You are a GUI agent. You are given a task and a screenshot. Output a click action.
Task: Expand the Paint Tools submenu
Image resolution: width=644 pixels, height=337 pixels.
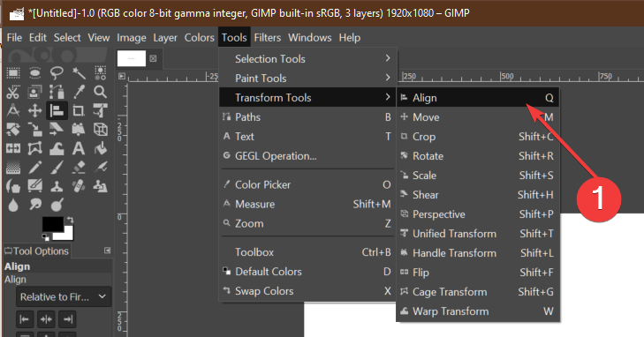click(x=307, y=78)
